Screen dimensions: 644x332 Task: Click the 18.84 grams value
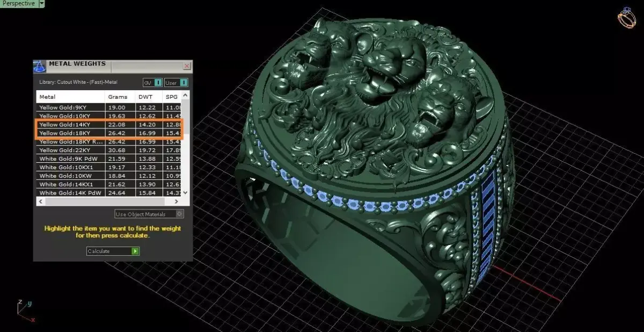117,176
